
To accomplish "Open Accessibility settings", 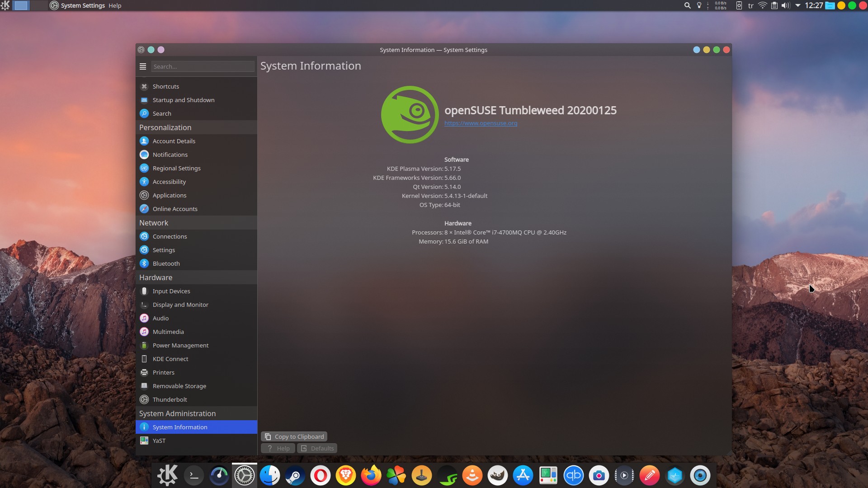I will (196, 182).
